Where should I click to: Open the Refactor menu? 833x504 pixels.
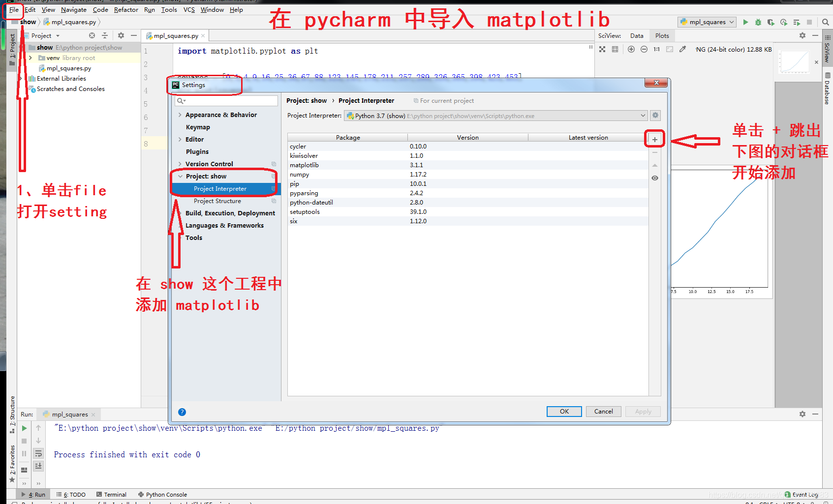pos(126,10)
